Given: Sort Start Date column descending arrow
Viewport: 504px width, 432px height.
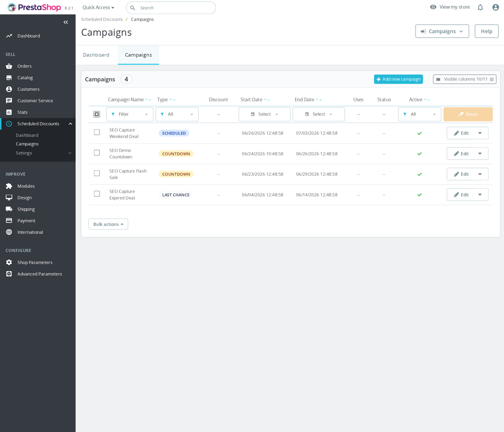Looking at the screenshot, I should 265,100.
